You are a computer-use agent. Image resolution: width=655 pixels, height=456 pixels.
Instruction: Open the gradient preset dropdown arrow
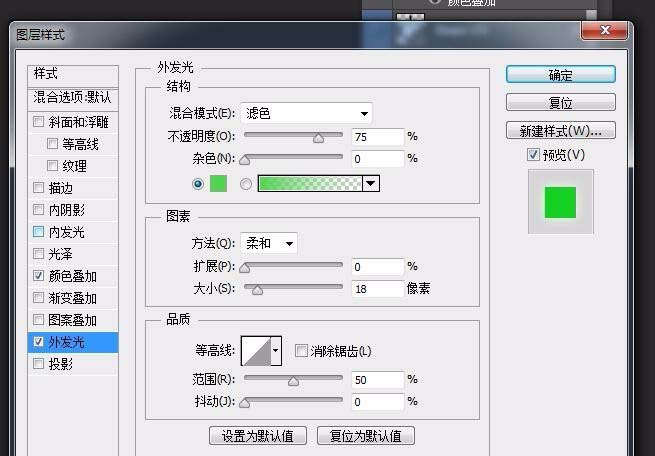pos(371,184)
